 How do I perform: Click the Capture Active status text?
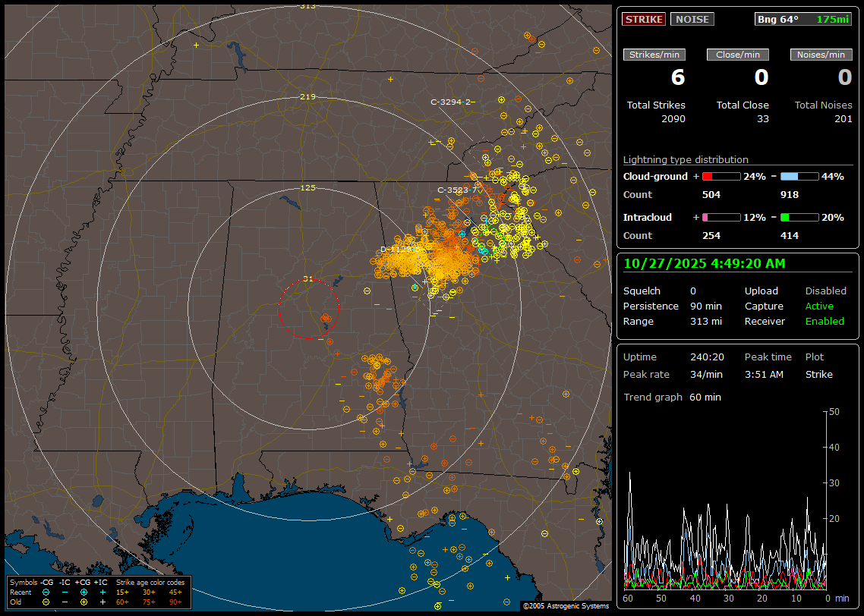point(819,306)
